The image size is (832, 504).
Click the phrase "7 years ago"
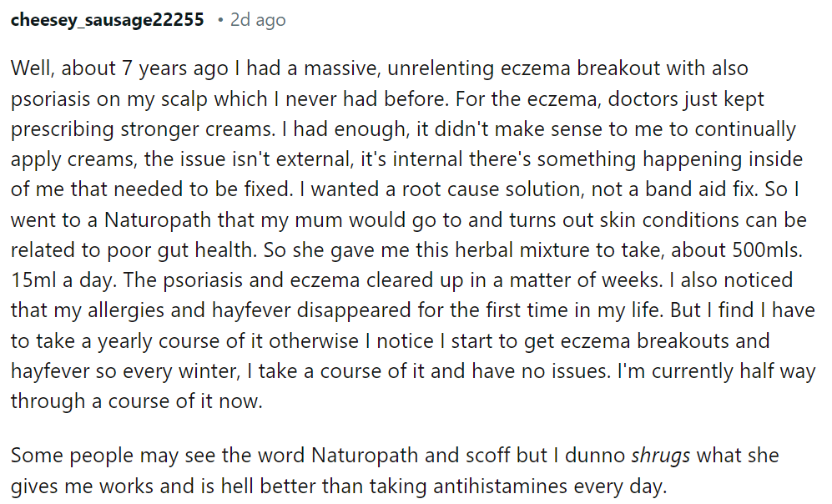click(x=175, y=69)
